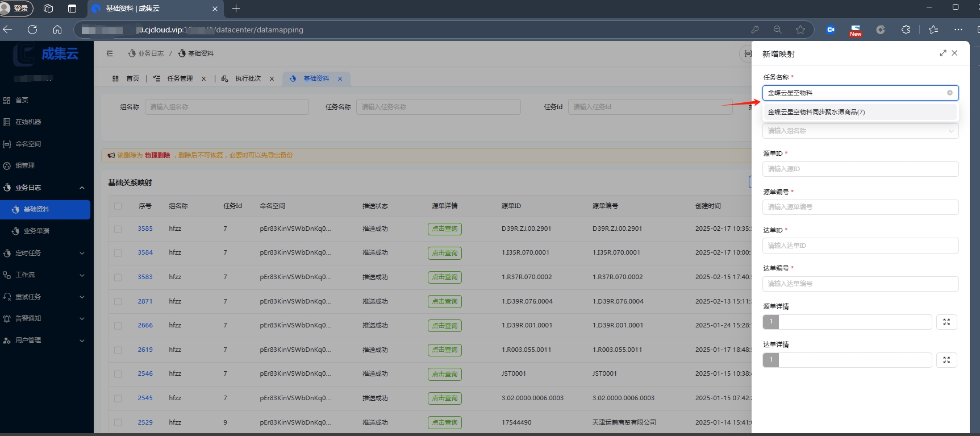This screenshot has height=436, width=980.
Task: Select suggestion 金蝶云星空物料同步聚水潭商品(7)
Action: coord(860,112)
